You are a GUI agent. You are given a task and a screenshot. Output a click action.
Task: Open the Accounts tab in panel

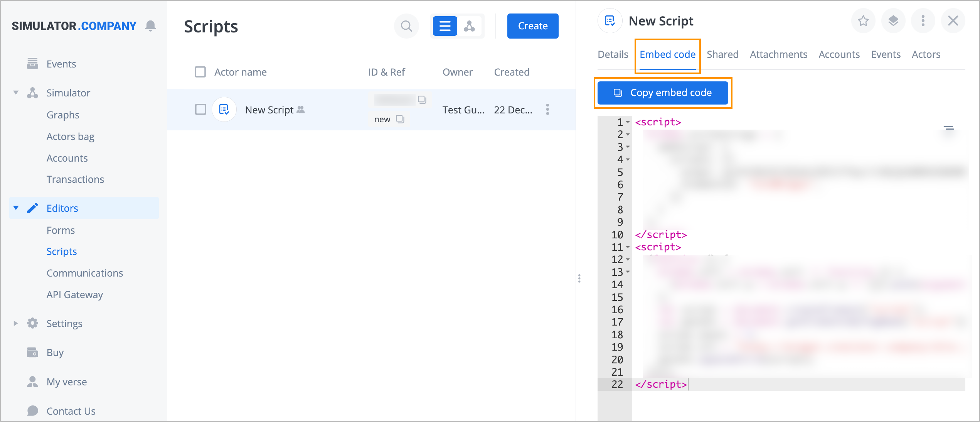pos(839,54)
